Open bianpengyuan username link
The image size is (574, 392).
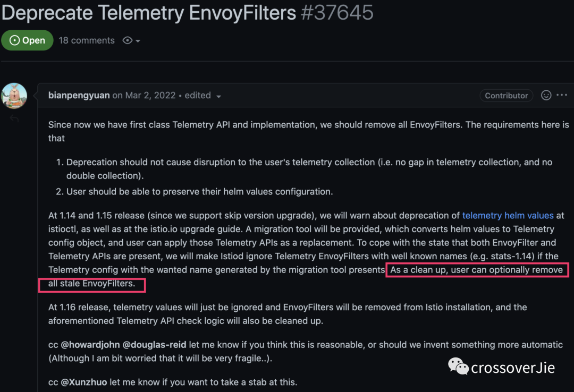coord(79,95)
